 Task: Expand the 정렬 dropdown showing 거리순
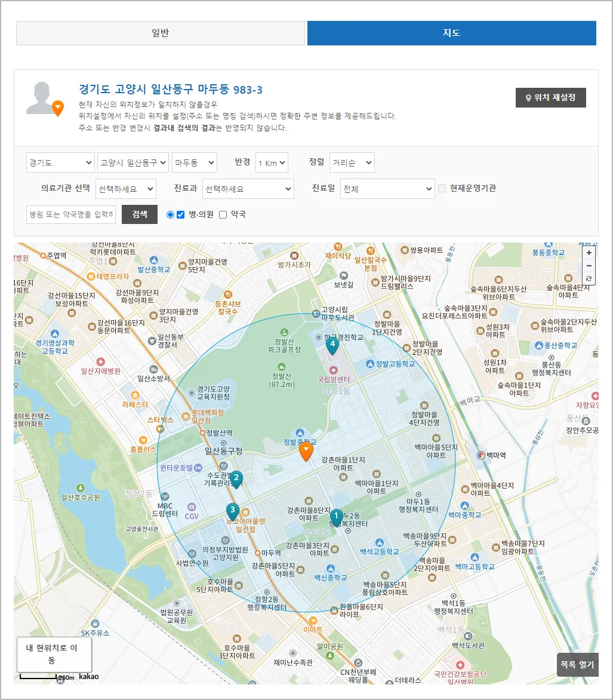(351, 162)
